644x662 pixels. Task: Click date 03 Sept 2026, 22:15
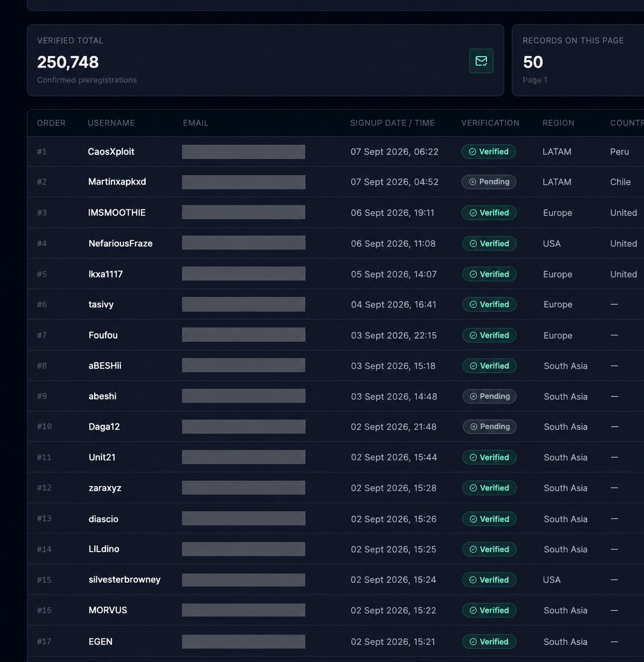pos(394,335)
